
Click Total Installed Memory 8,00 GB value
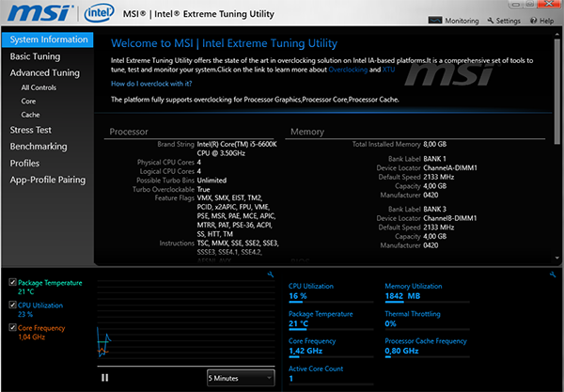click(435, 144)
